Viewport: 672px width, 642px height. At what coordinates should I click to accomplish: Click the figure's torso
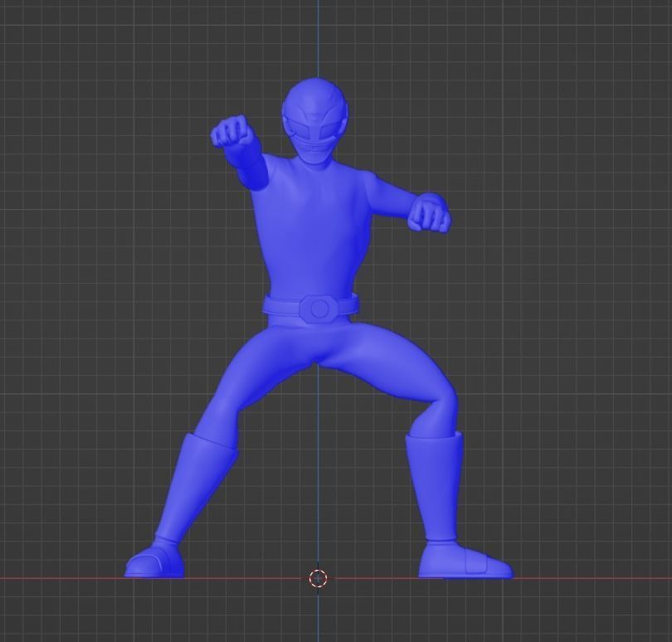tap(314, 227)
